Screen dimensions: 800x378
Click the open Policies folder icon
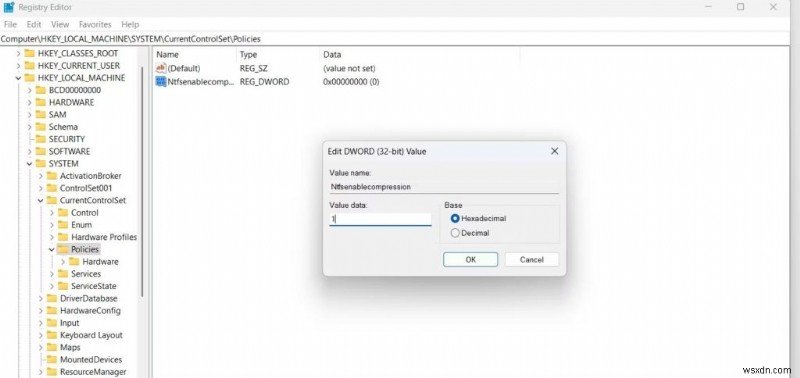pos(63,249)
